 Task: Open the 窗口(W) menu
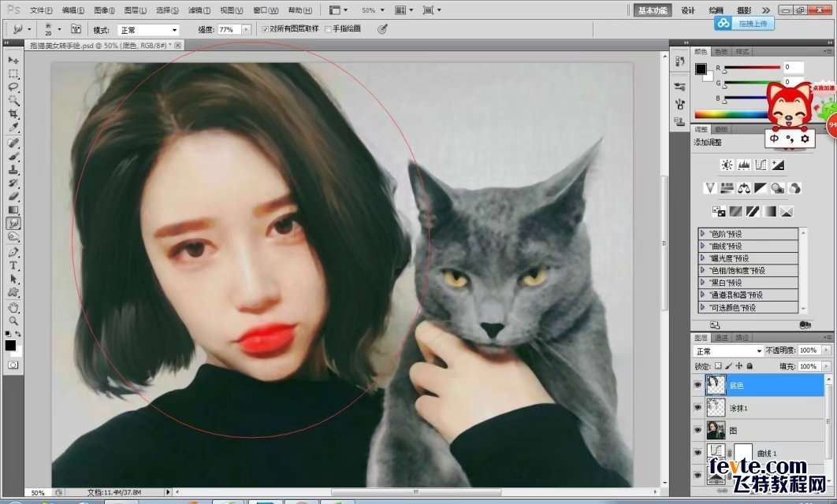(266, 10)
